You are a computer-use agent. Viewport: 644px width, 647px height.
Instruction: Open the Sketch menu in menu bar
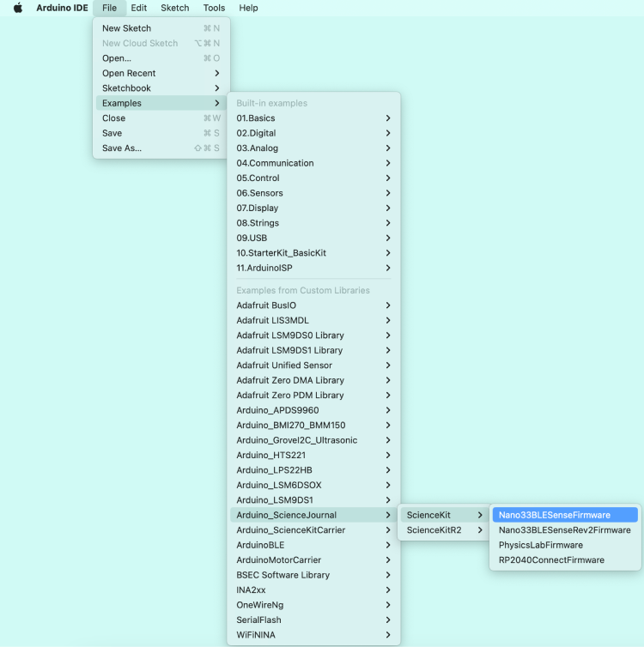[175, 8]
